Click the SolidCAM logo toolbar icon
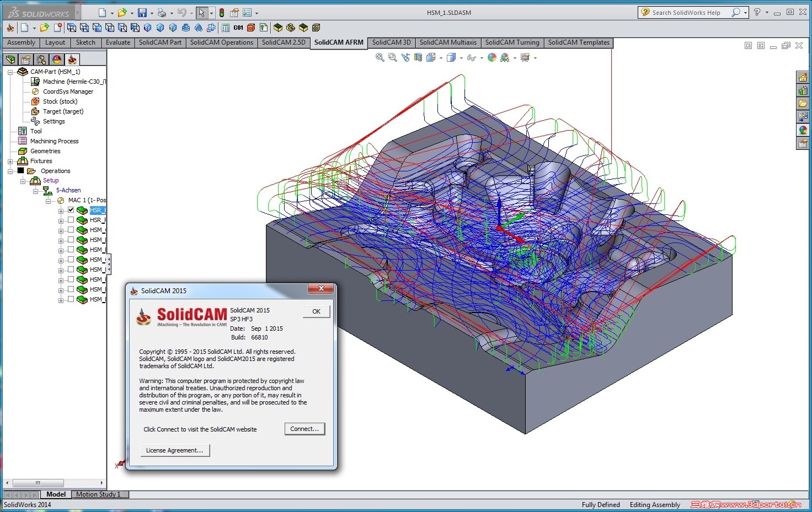This screenshot has height=512, width=812. 10,28
